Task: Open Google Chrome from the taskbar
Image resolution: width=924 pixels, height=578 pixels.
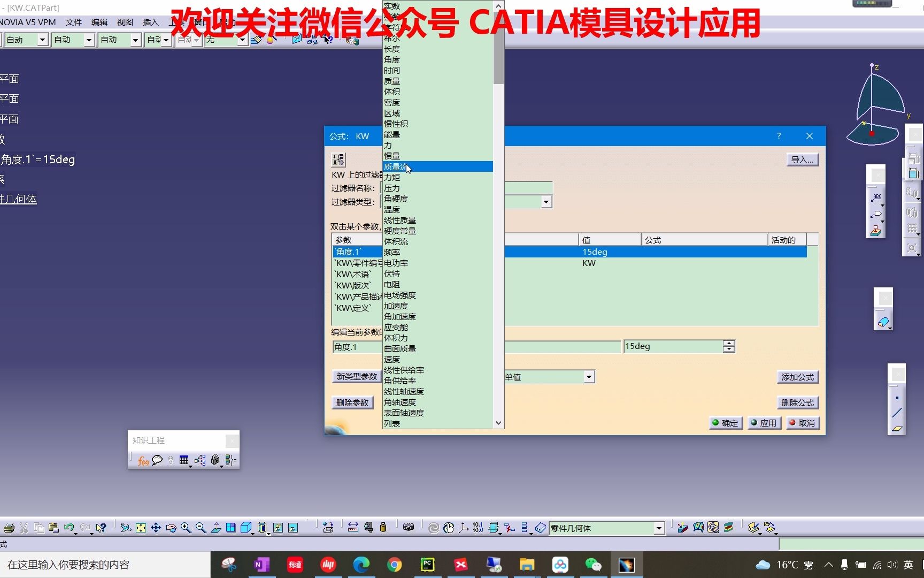Action: [x=394, y=564]
